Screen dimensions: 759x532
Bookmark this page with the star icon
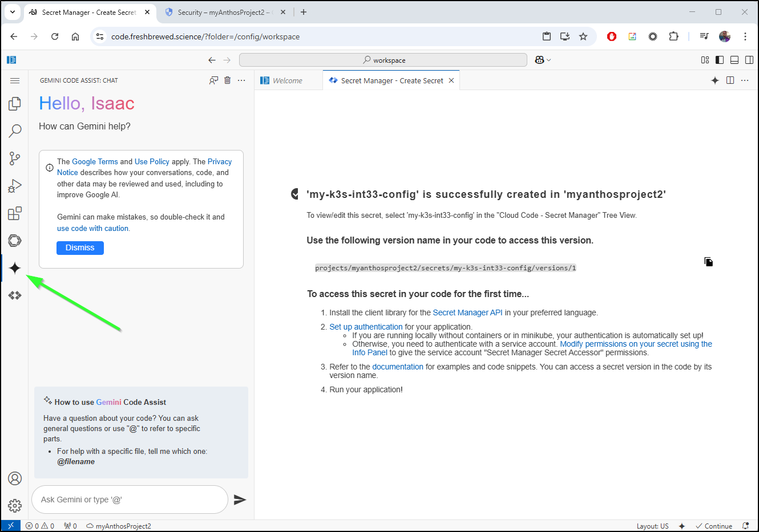583,36
